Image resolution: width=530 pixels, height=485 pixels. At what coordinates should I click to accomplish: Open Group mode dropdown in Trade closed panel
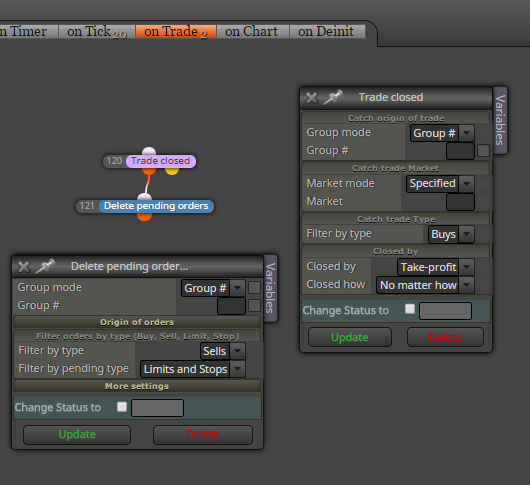(x=442, y=133)
